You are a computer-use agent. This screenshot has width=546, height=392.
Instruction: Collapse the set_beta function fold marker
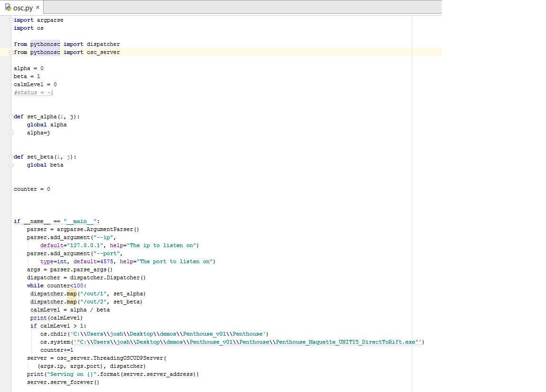coord(11,157)
